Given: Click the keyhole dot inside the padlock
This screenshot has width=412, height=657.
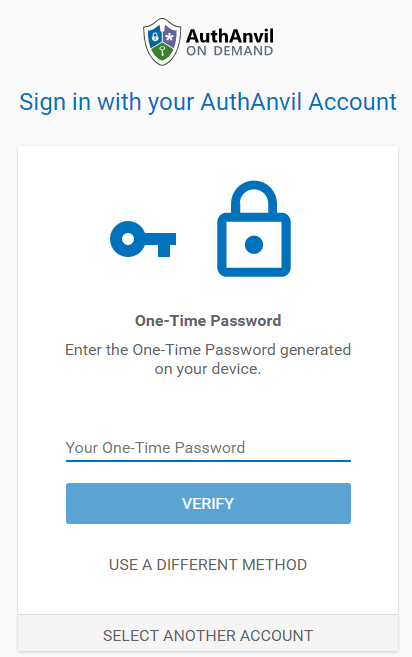Looking at the screenshot, I should pos(254,245).
